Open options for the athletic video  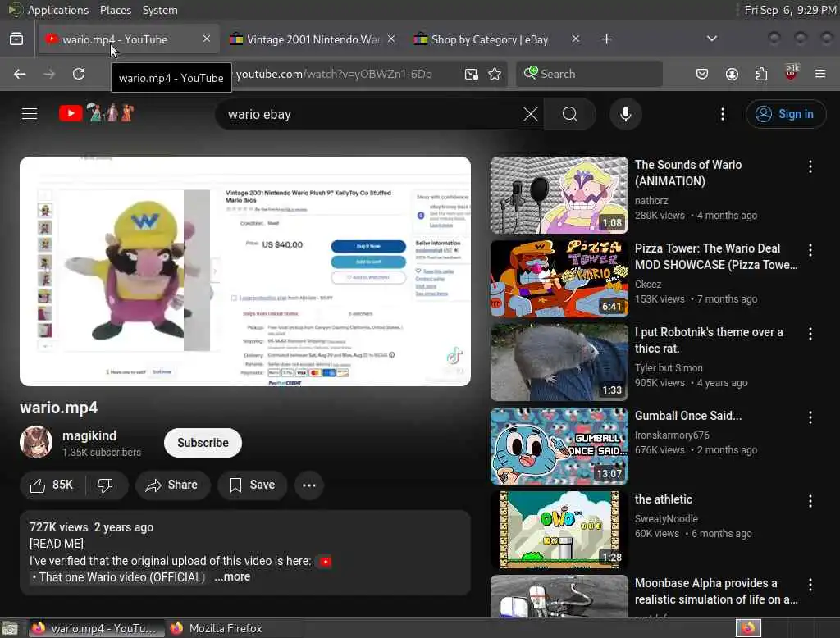[810, 501]
